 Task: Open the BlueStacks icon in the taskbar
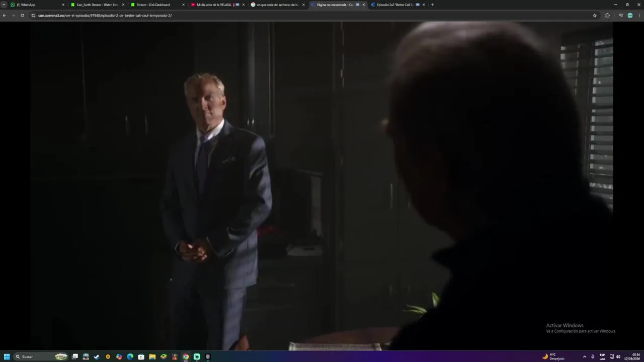click(164, 356)
